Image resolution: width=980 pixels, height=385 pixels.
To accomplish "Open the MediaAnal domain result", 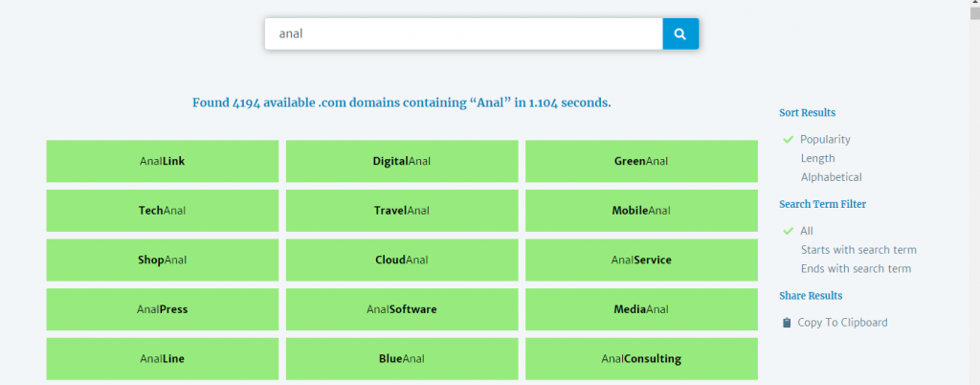I will click(641, 309).
